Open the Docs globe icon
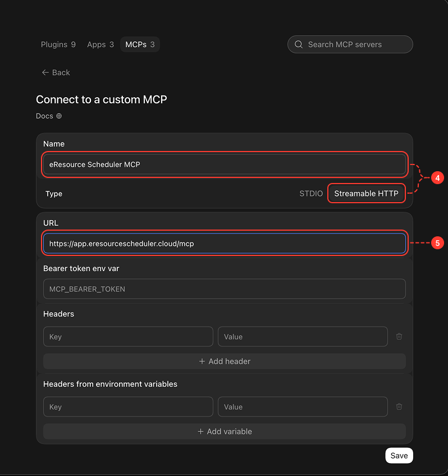Image resolution: width=448 pixels, height=476 pixels. point(59,116)
